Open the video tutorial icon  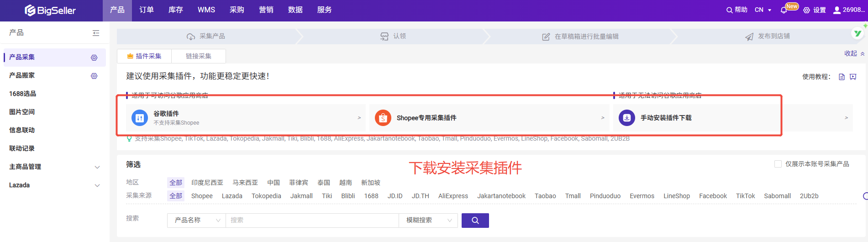(x=853, y=77)
